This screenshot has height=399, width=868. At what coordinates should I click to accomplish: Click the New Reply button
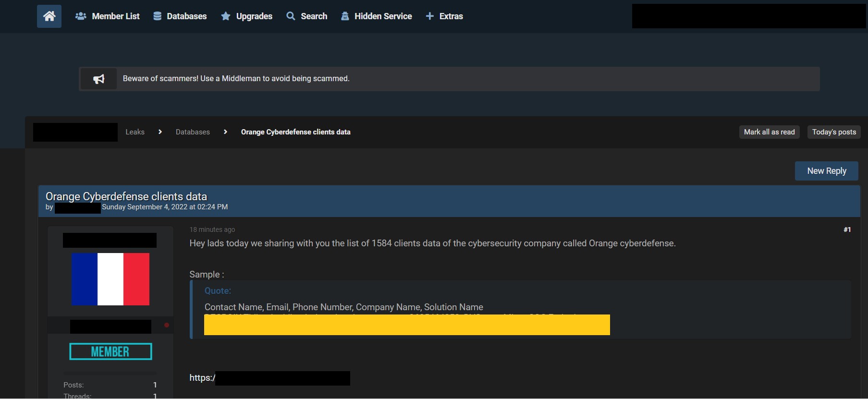827,171
